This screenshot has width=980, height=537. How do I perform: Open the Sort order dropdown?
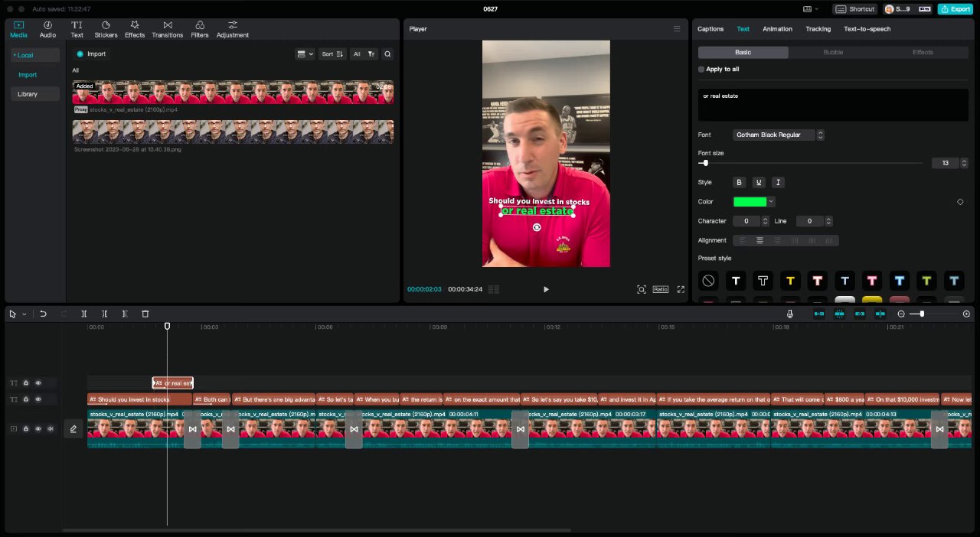click(x=332, y=54)
